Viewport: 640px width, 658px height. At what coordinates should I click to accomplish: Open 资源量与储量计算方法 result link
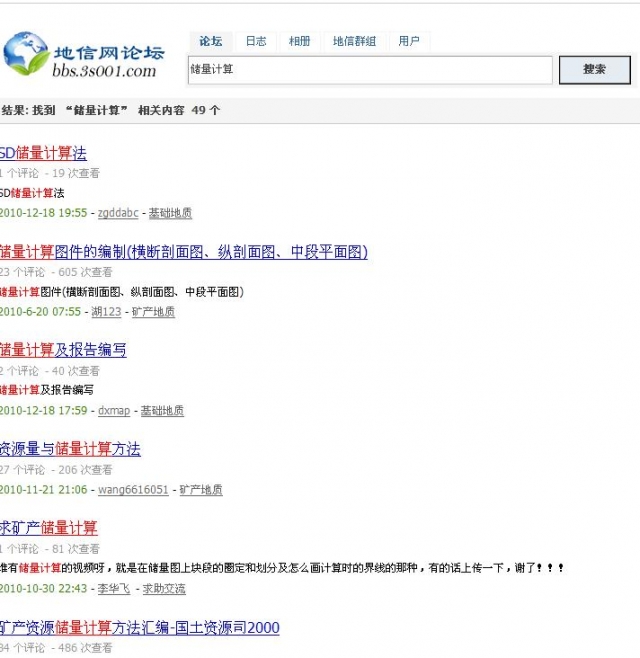70,449
